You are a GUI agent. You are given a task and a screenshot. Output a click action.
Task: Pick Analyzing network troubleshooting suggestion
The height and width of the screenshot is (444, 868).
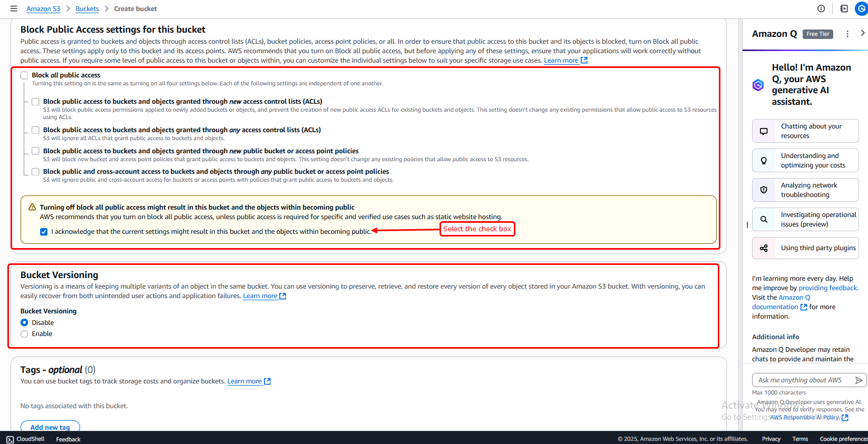805,190
